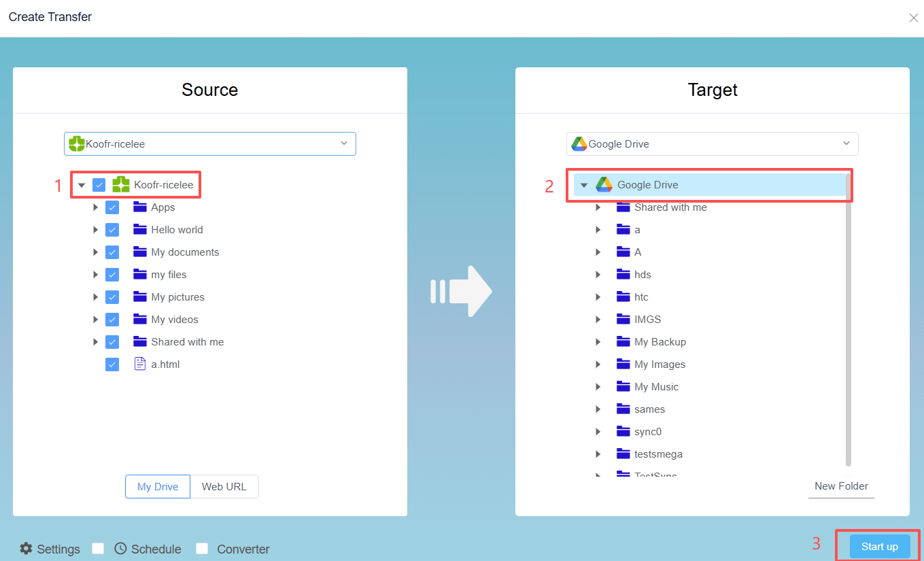Create a New Folder in target

pyautogui.click(x=841, y=486)
